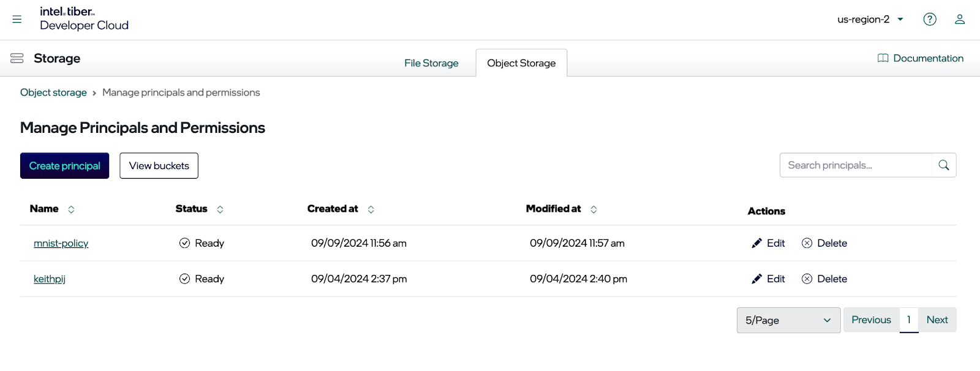The width and height of the screenshot is (980, 371).
Task: Sort table by Status column
Action: point(220,209)
